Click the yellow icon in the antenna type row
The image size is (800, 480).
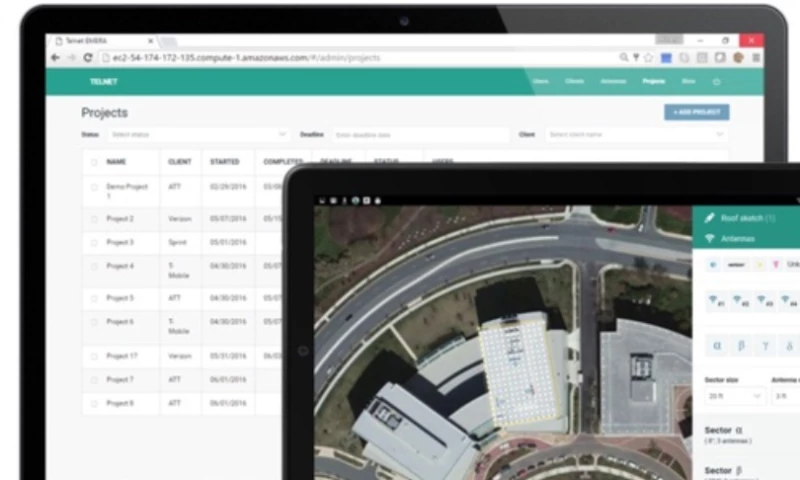point(759,264)
